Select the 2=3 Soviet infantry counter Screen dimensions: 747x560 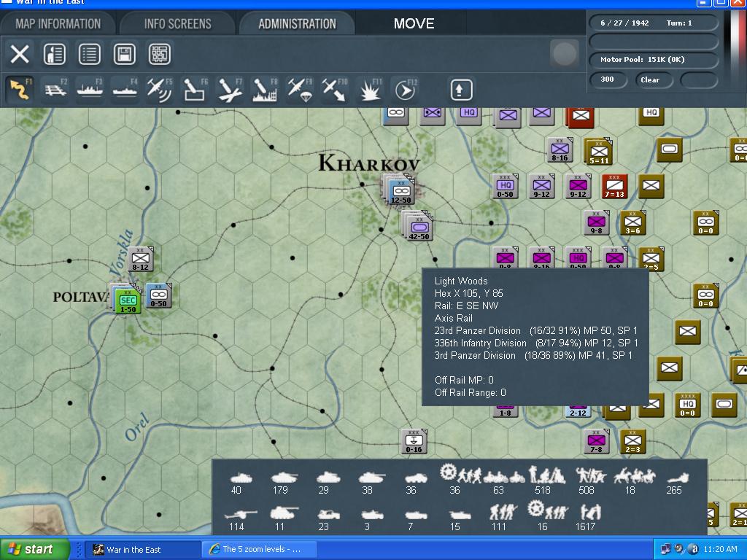pyautogui.click(x=632, y=441)
